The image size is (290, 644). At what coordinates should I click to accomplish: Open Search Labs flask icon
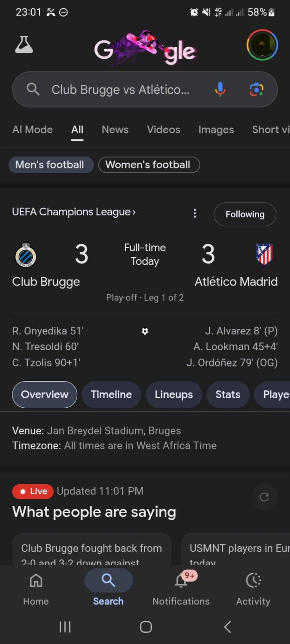click(x=24, y=45)
